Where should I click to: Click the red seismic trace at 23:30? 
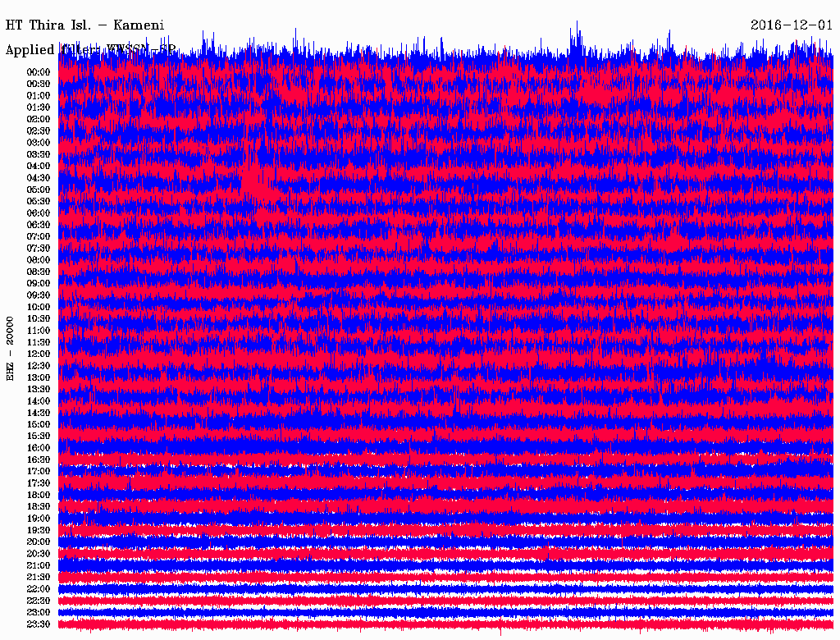point(445,624)
